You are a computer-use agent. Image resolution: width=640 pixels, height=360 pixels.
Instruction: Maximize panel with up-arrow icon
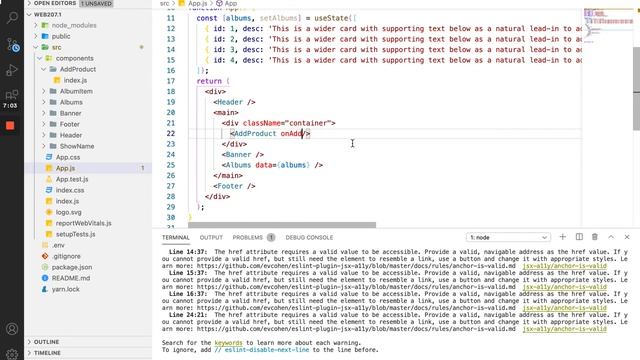(611, 237)
